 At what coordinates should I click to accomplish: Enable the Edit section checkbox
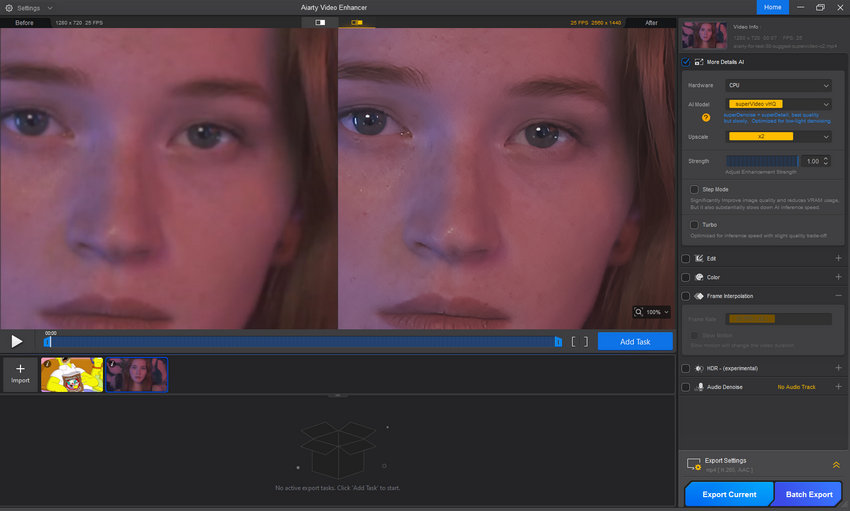coord(686,258)
